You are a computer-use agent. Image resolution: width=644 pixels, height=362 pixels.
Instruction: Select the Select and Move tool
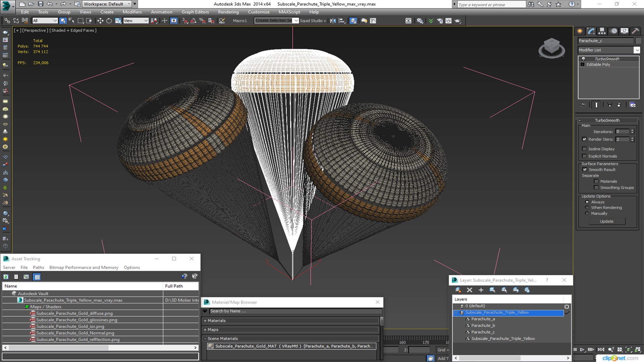tap(100, 21)
